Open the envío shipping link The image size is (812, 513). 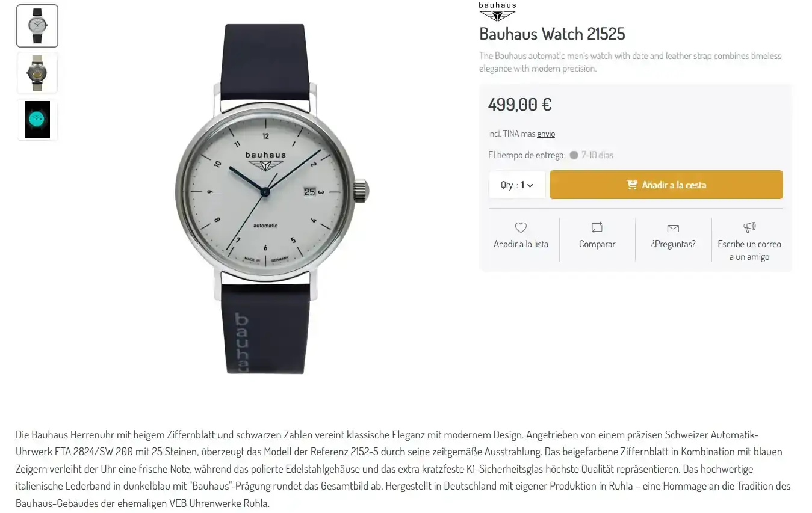click(x=546, y=134)
